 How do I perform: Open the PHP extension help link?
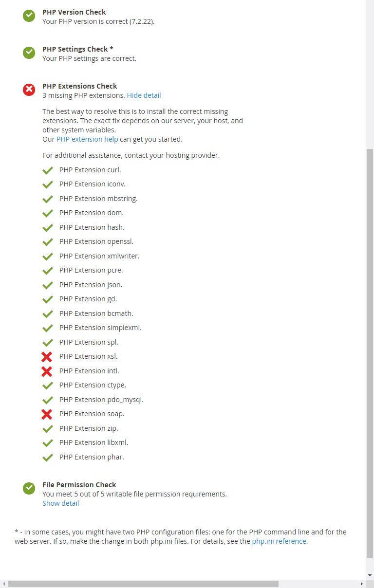(x=87, y=139)
